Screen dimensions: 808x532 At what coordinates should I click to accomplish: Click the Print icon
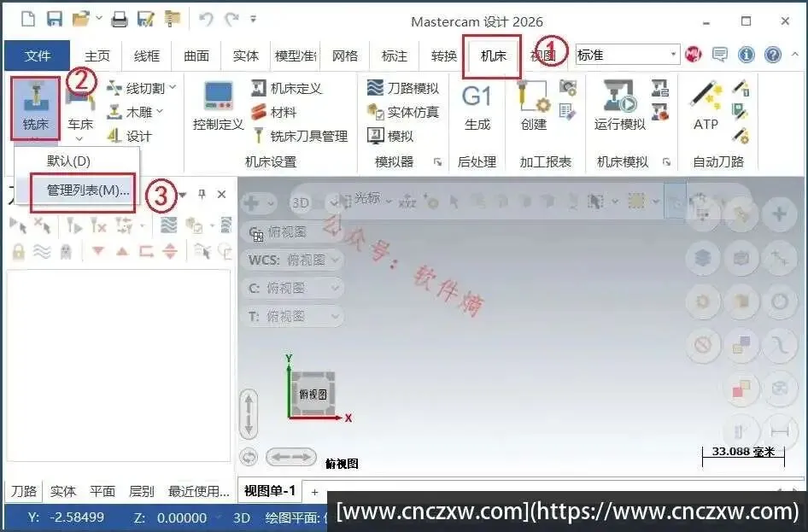(x=120, y=20)
